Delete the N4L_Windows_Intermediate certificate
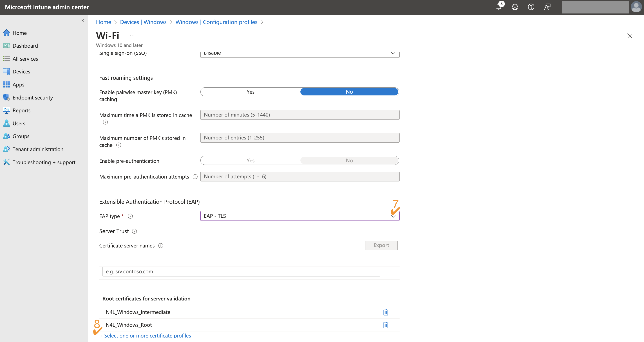This screenshot has width=644, height=342. [385, 312]
